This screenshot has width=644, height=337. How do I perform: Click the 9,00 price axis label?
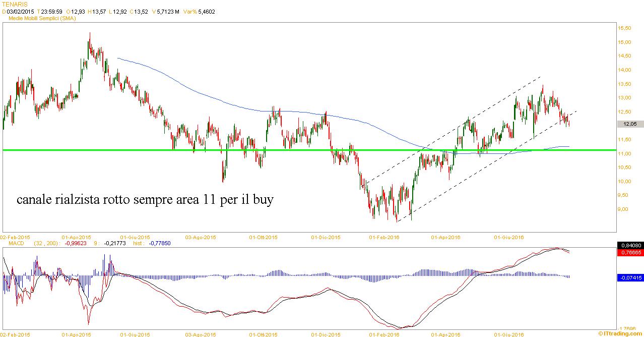click(x=623, y=209)
